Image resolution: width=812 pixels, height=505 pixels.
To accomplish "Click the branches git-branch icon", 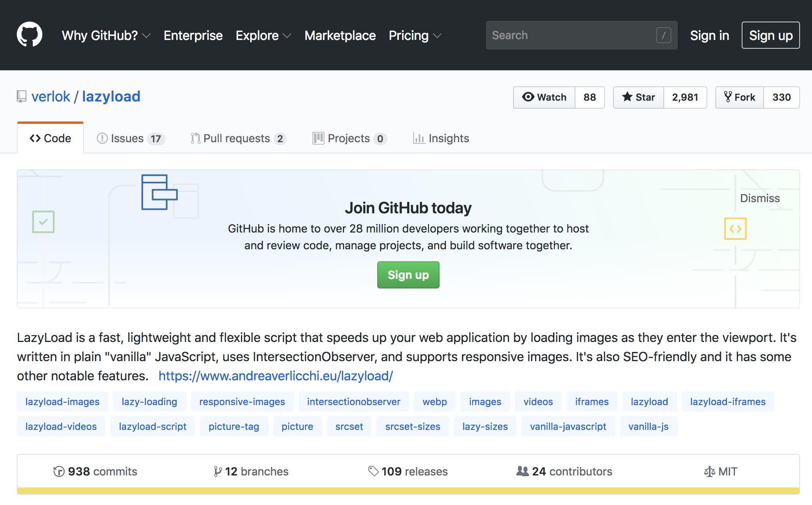I will [217, 471].
